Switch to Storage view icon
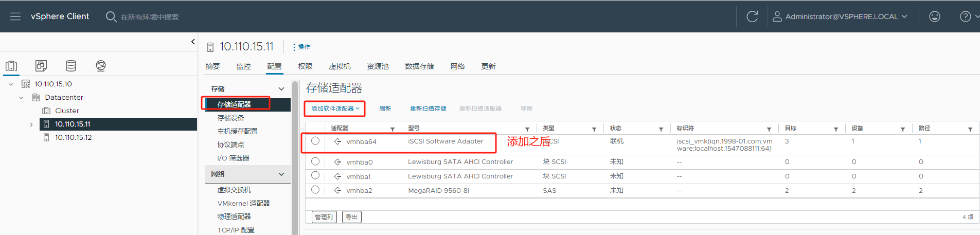Viewport: 980px width, 235px height. pyautogui.click(x=71, y=66)
